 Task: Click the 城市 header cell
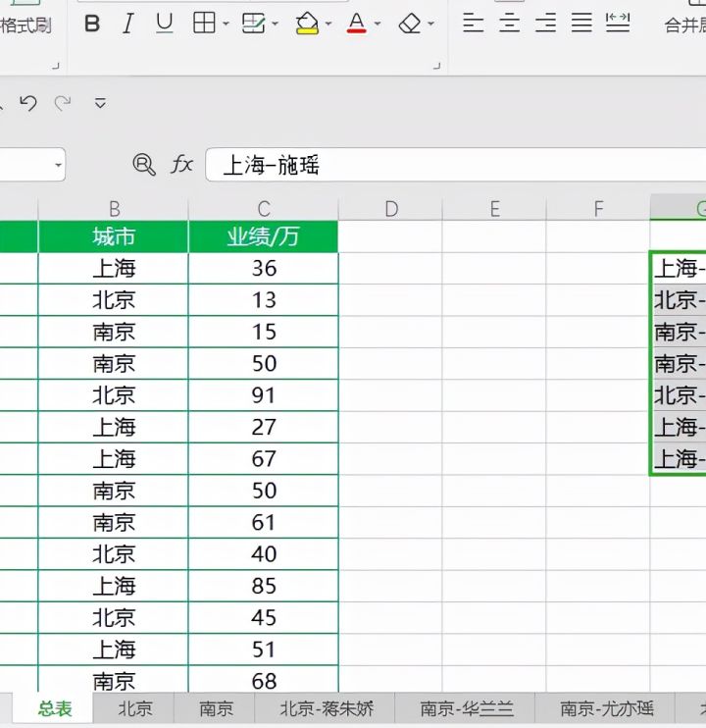coord(114,236)
